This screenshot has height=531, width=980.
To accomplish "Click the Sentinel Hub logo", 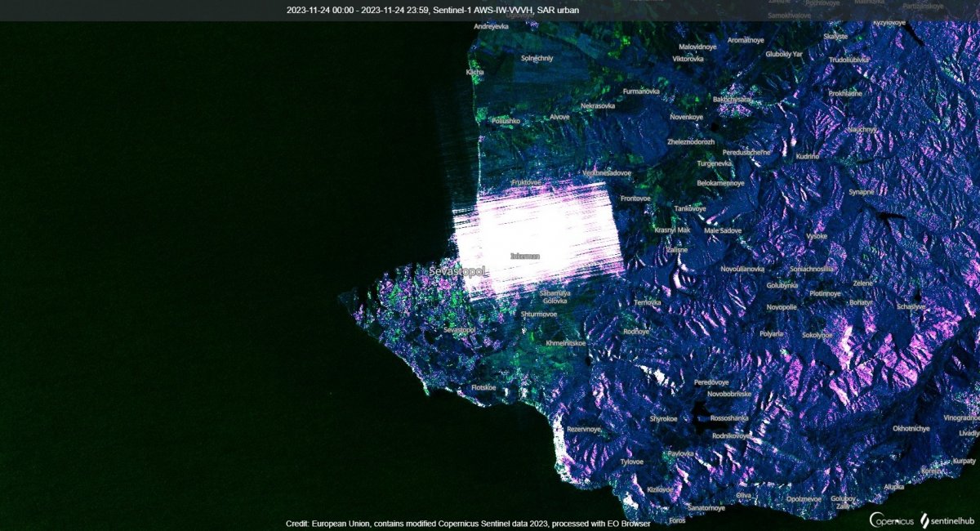I will point(948,519).
